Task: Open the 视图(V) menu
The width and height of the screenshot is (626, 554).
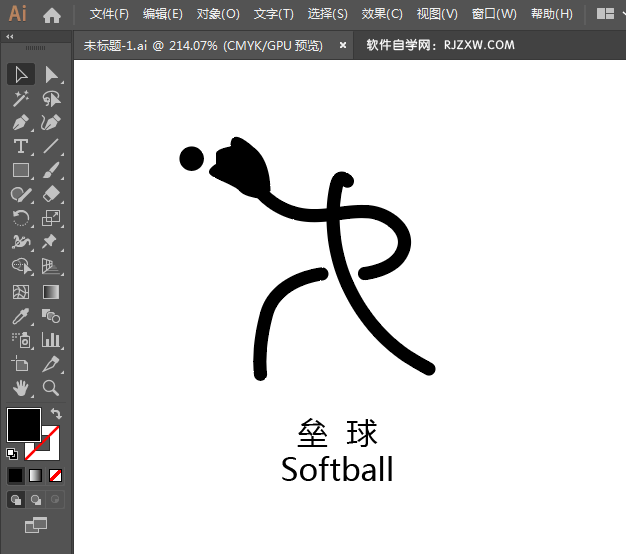Action: (x=437, y=14)
